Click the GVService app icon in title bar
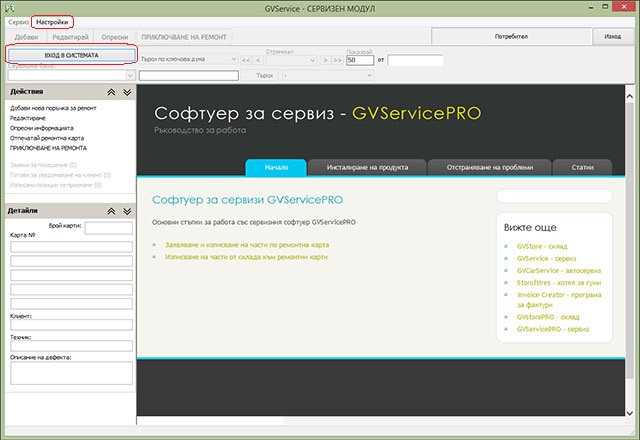Screen dimensions: 640x440 tap(10, 8)
